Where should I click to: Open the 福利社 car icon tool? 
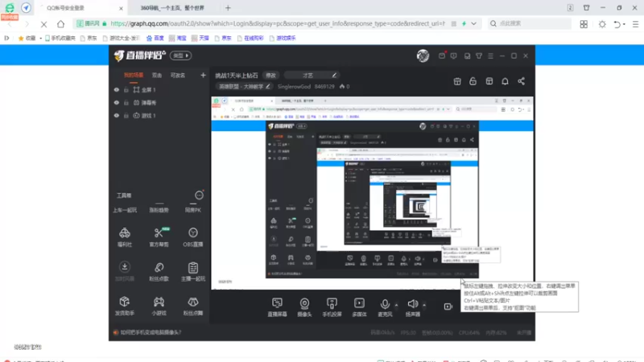[125, 237]
